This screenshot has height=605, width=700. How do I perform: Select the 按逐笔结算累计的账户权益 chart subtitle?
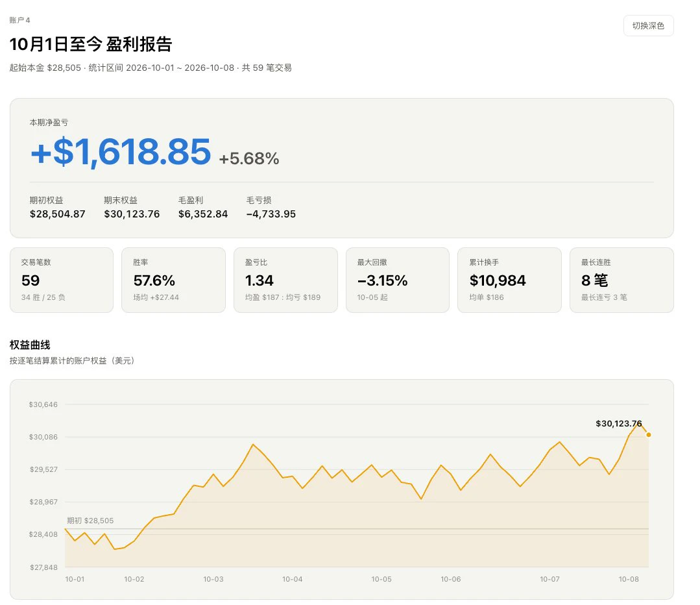tap(72, 360)
